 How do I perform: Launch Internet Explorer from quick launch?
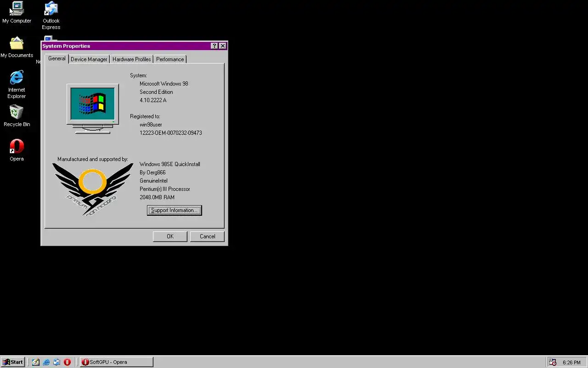pyautogui.click(x=46, y=362)
